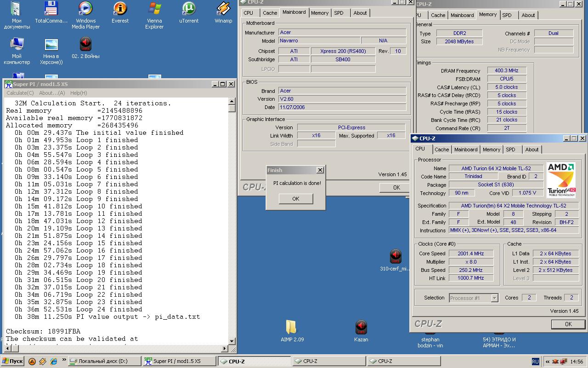Open the Пуск Start menu

(x=12, y=361)
